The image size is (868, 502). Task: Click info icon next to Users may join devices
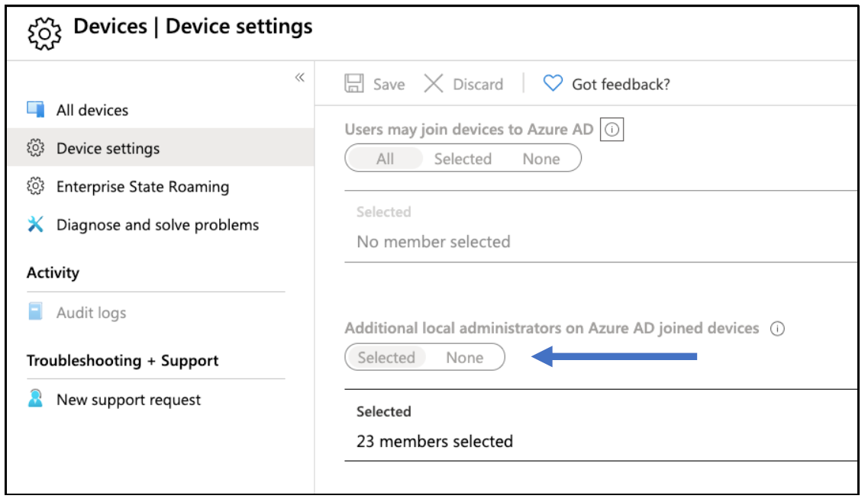pos(611,130)
